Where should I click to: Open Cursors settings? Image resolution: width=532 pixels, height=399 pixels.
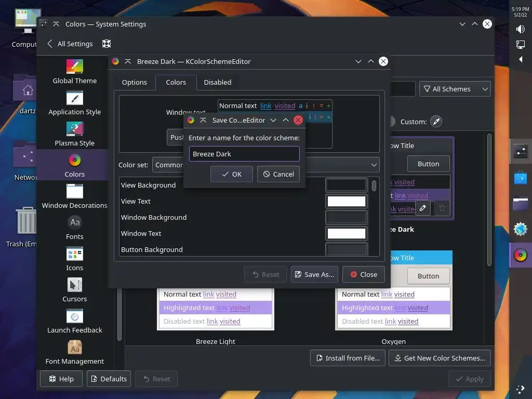(x=75, y=290)
